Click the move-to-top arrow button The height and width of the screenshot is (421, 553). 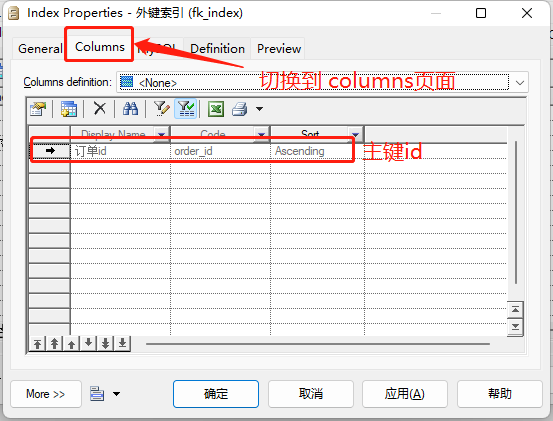[x=37, y=343]
